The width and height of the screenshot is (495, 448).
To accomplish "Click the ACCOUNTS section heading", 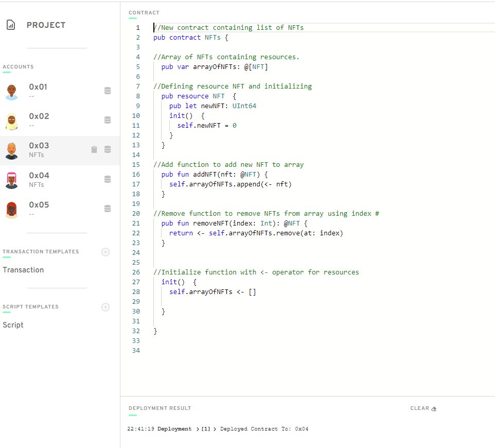I will pos(19,66).
